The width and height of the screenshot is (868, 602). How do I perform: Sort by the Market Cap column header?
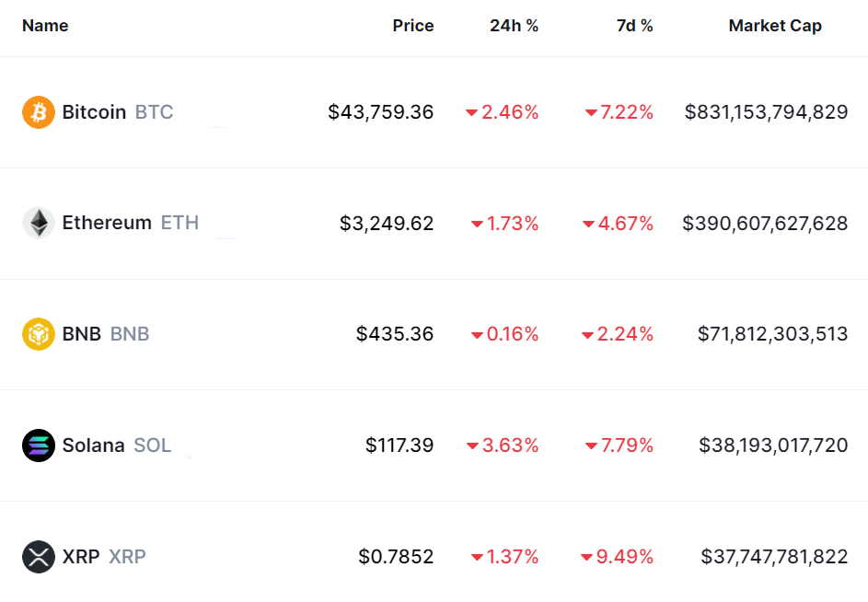tap(775, 26)
